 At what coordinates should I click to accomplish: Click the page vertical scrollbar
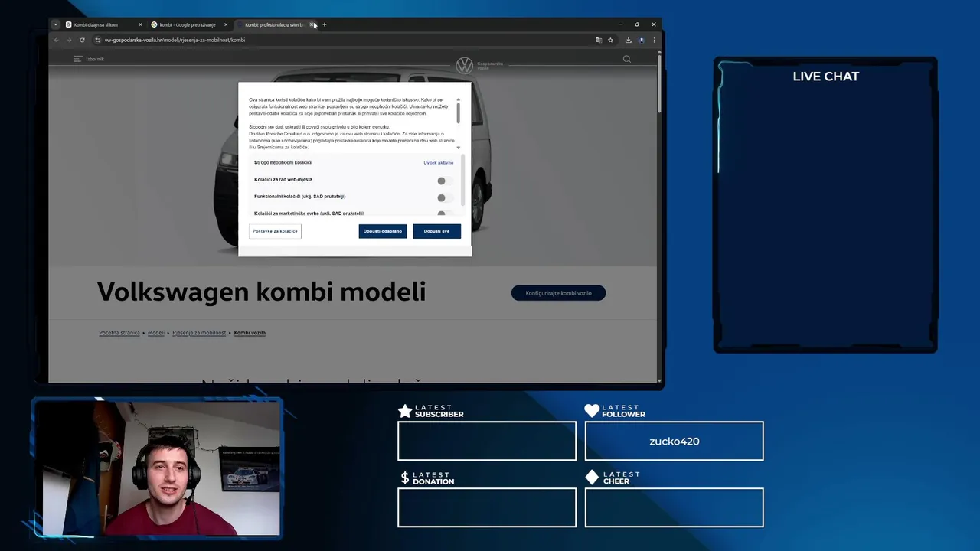tap(659, 84)
